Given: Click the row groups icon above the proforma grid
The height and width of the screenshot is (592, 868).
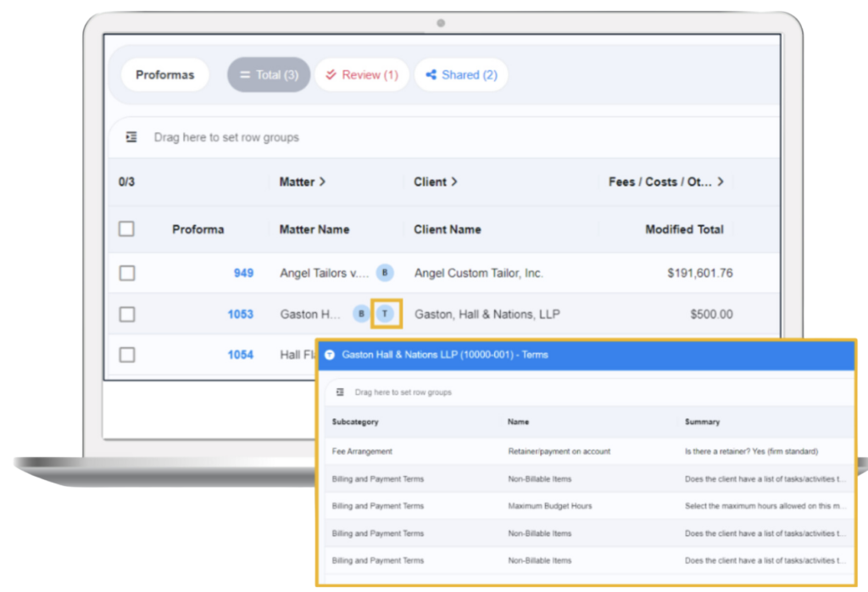Looking at the screenshot, I should click(131, 137).
